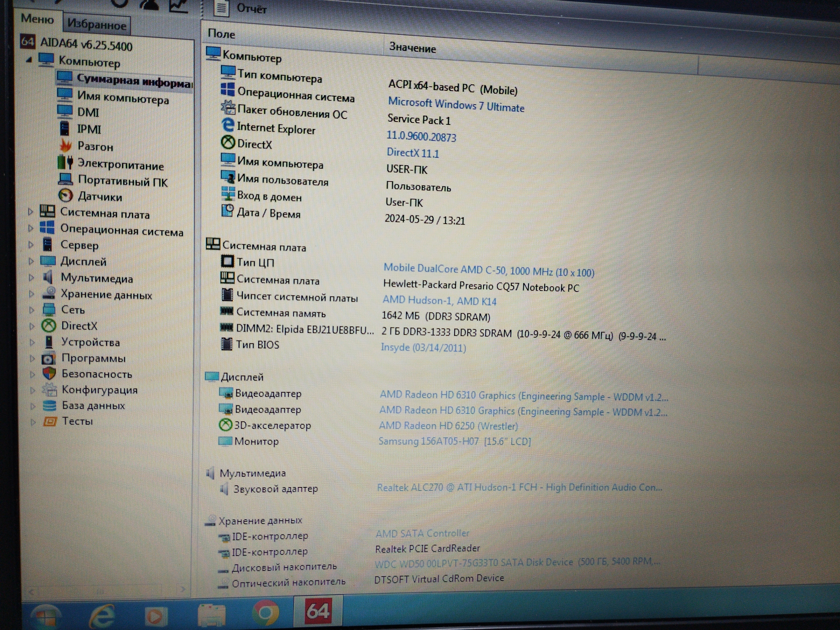Select the Тип компьютера row
The width and height of the screenshot is (840, 630).
pyautogui.click(x=369, y=82)
